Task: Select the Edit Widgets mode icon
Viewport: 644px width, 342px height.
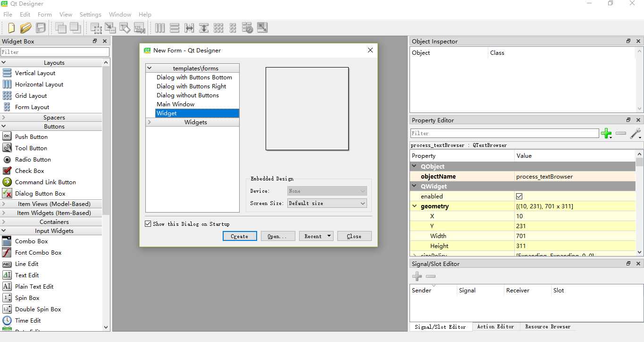Action: [x=96, y=28]
